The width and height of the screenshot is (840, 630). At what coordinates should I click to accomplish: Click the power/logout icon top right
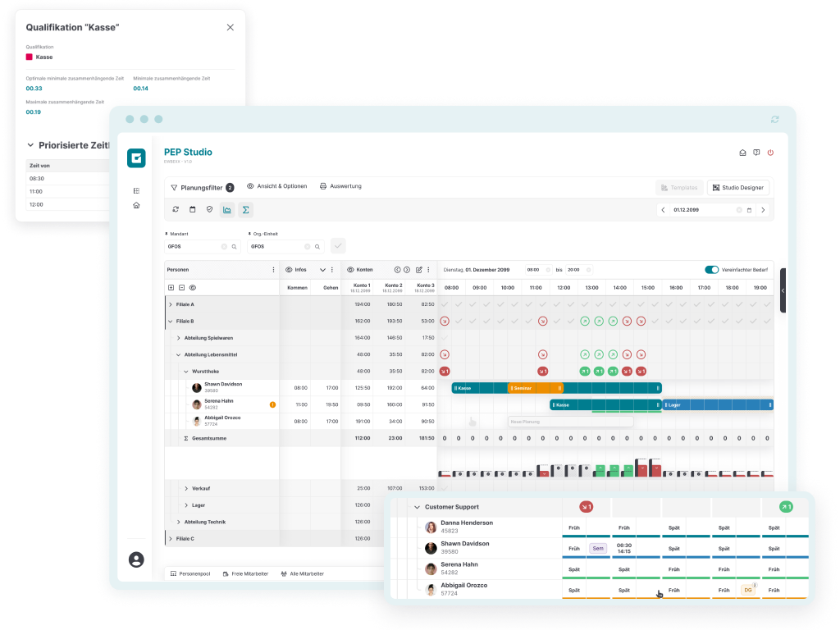click(770, 153)
